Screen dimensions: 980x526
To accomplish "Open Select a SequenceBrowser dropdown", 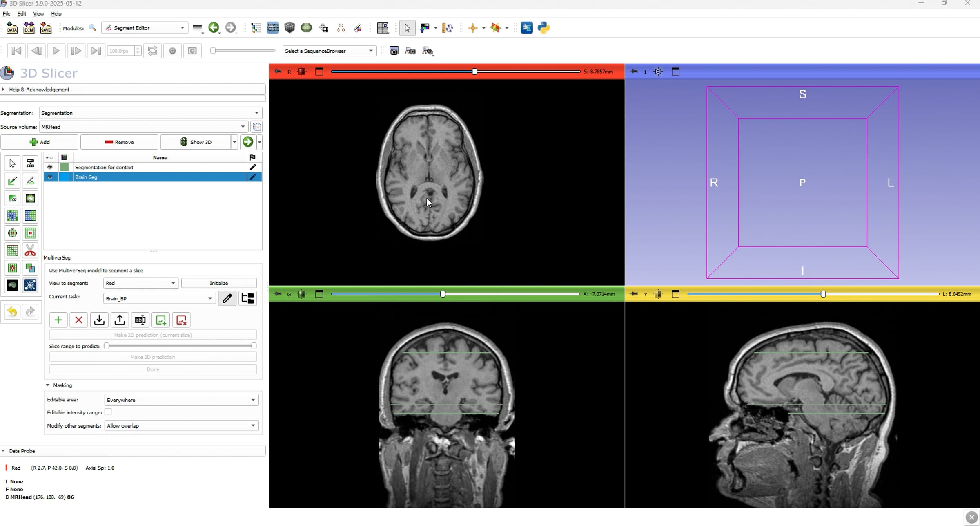I will (x=329, y=51).
